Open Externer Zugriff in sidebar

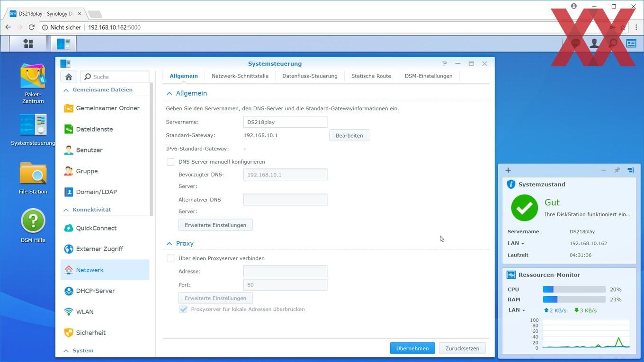(x=105, y=249)
